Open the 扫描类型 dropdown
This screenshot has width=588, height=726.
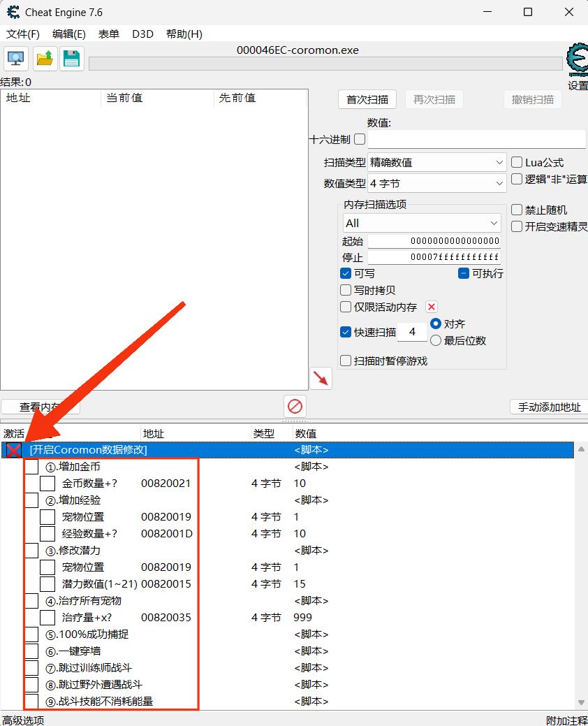pos(436,163)
